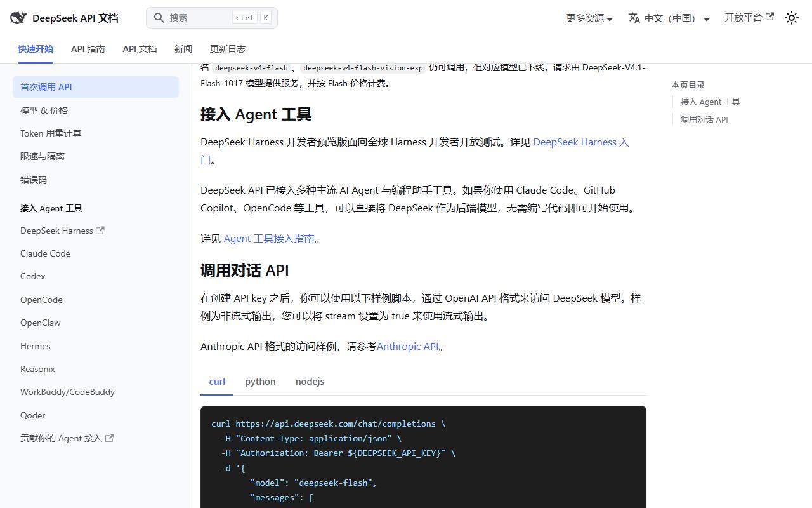Viewport: 812px width, 508px height.
Task: Click the 开放平台 header link
Action: pos(749,18)
